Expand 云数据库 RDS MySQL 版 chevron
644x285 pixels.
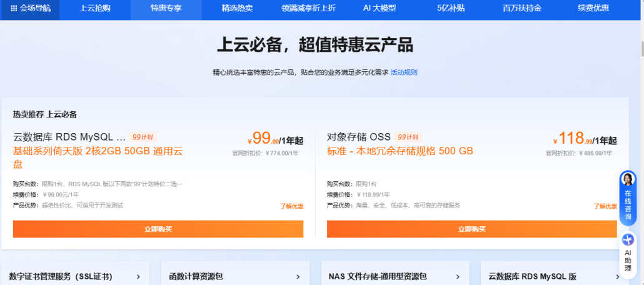(618, 277)
